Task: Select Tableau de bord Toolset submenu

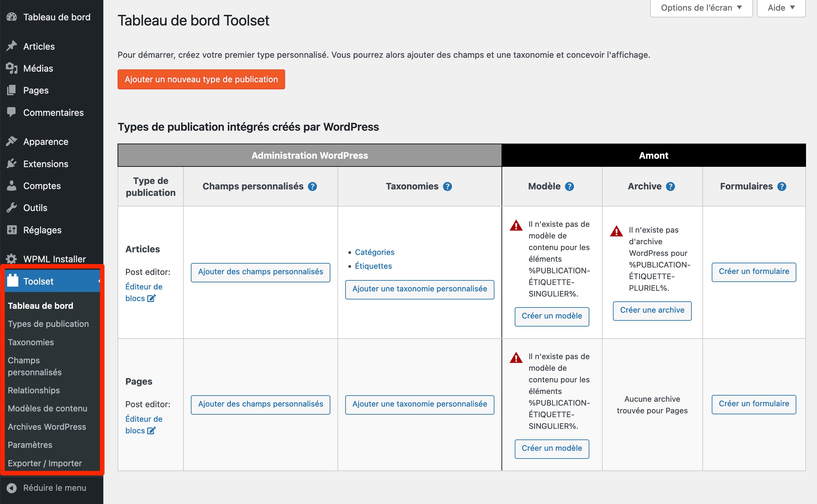Action: (40, 306)
